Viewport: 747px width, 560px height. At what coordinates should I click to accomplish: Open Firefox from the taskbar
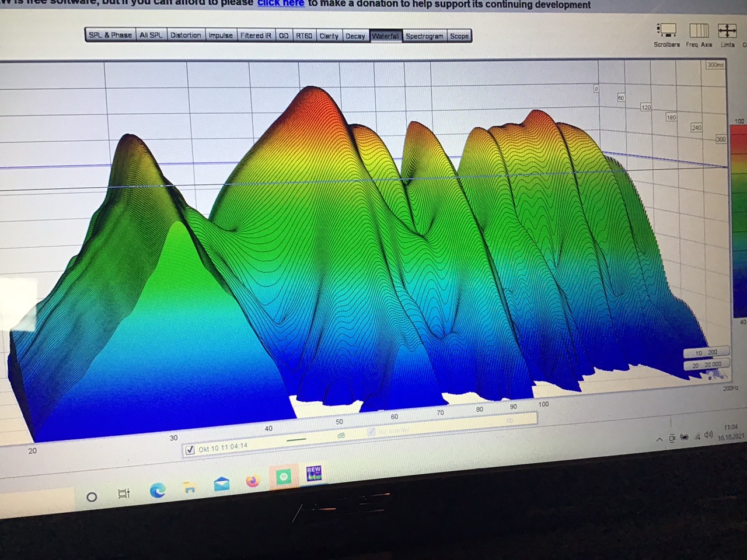(x=252, y=481)
